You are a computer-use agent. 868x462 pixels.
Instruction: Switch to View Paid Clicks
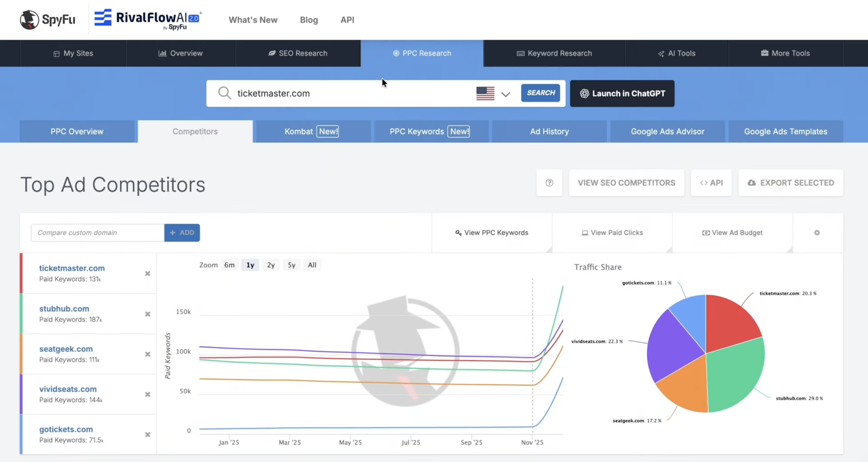tap(612, 232)
